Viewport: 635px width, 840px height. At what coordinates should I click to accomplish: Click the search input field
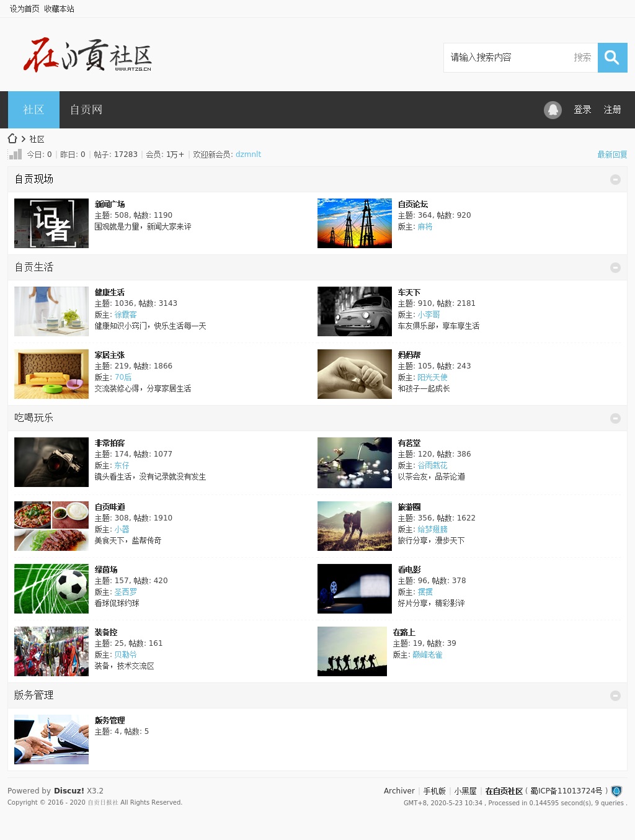pos(507,57)
